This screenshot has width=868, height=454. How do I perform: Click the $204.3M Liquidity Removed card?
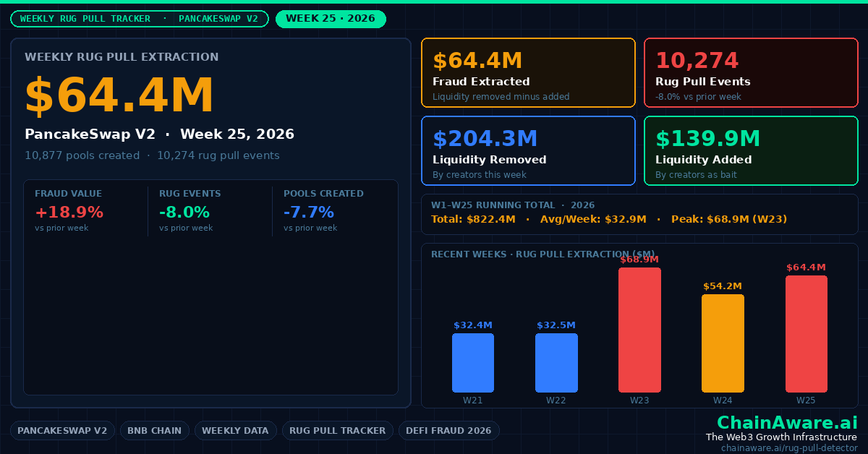click(x=528, y=151)
